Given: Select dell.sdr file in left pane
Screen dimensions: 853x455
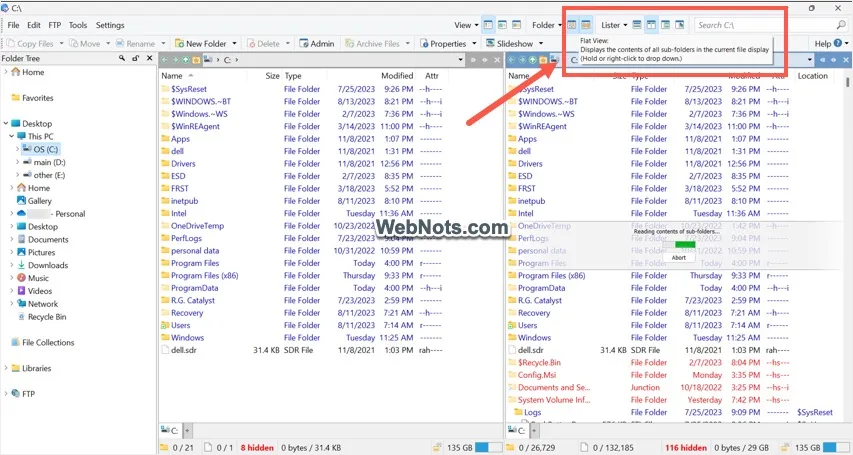Looking at the screenshot, I should point(184,350).
